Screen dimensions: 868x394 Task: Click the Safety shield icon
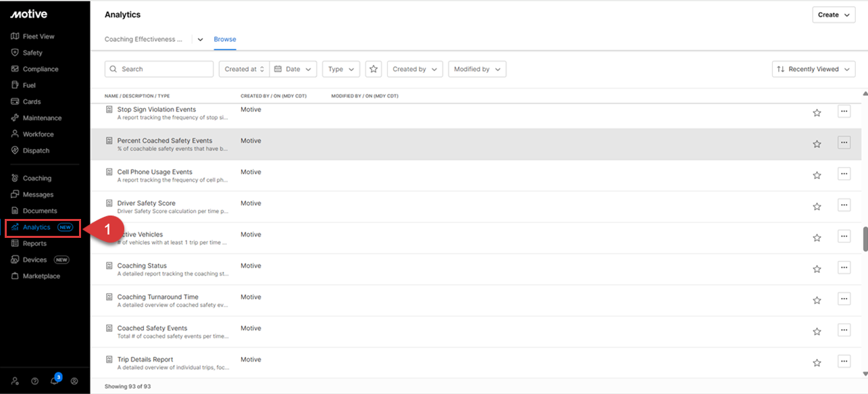pos(16,53)
